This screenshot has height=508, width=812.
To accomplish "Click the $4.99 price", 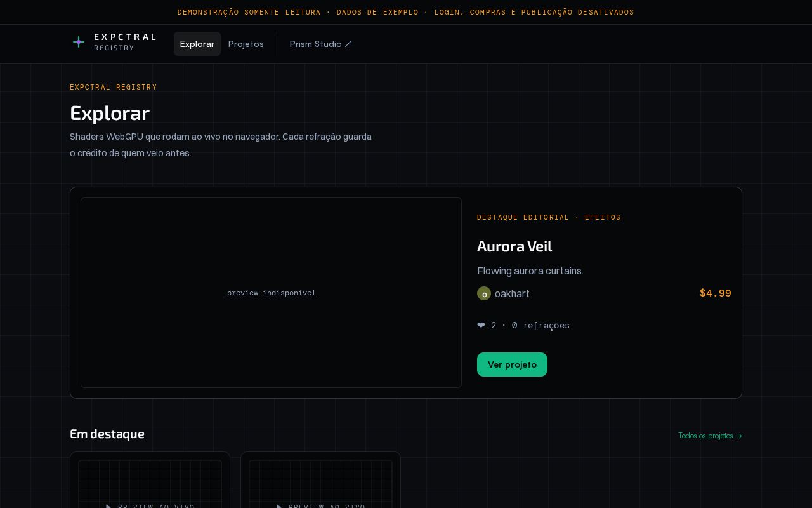I will tap(715, 293).
